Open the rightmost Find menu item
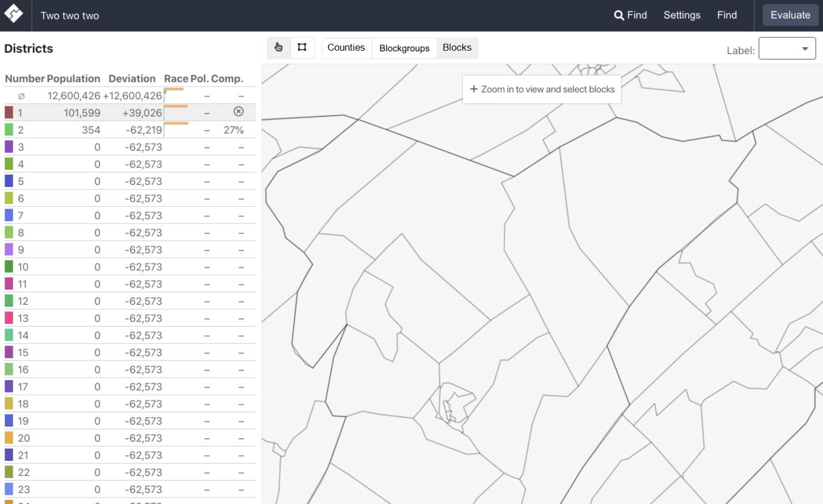 [727, 15]
